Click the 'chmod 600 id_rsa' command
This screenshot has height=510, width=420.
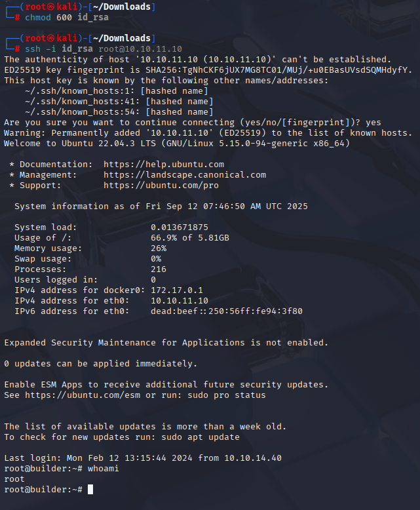coord(67,17)
